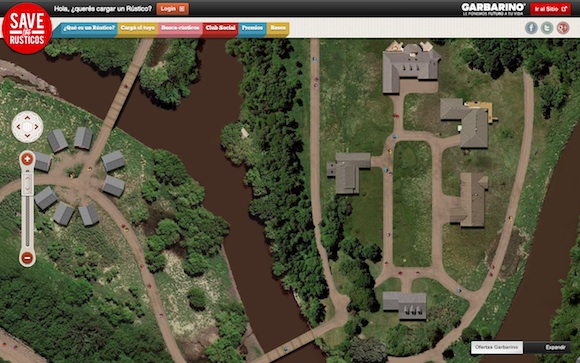Image resolution: width=580 pixels, height=363 pixels.
Task: Click the center of the pan control
Action: 27,127
